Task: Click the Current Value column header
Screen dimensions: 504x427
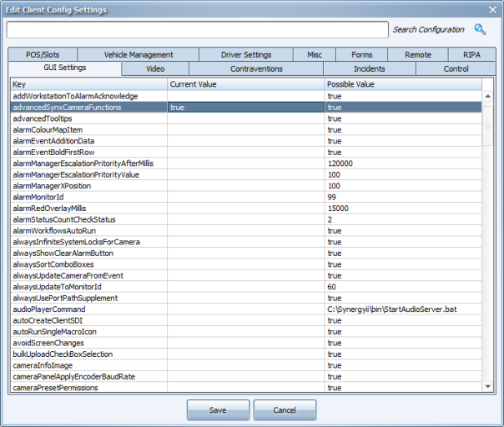Action: click(x=245, y=85)
